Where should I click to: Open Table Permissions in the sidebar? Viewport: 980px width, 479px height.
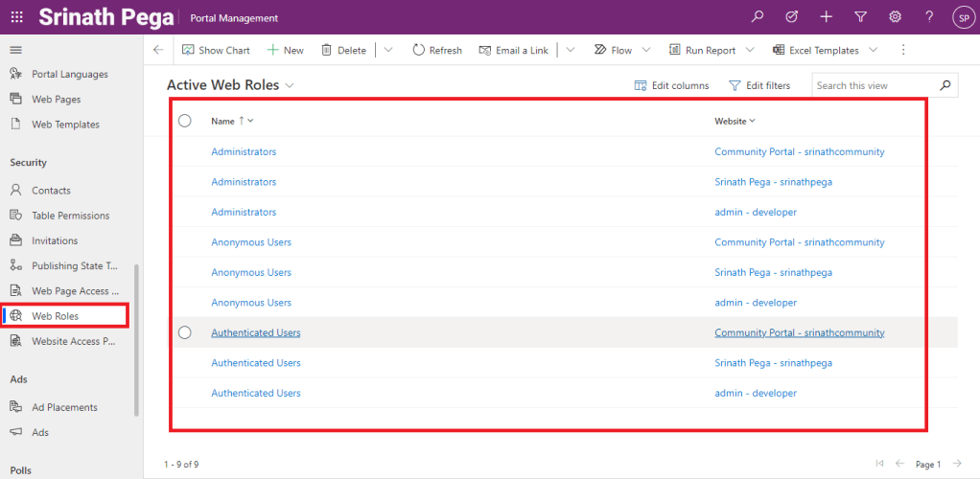70,216
